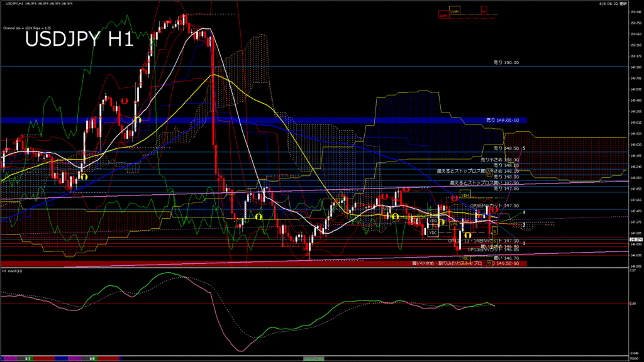This screenshot has width=644, height=362.
Task: Select the H1 macd (12) indicator label
Action: click(x=13, y=271)
